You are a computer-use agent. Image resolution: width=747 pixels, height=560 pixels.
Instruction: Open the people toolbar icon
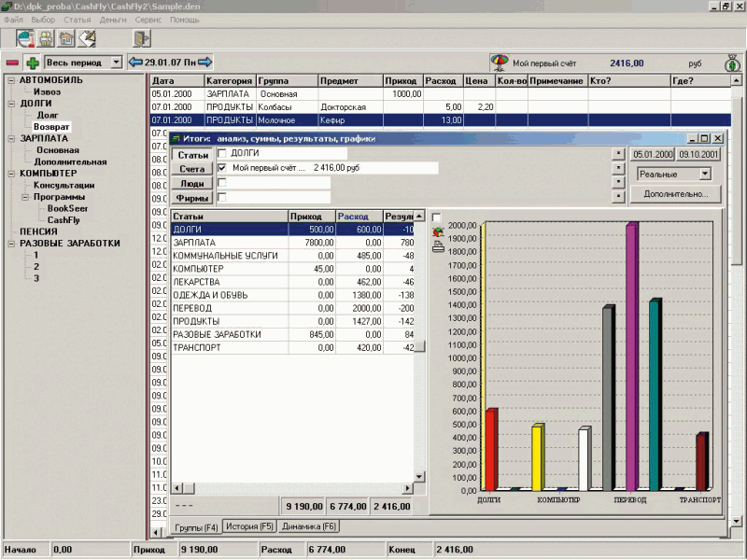pos(46,38)
